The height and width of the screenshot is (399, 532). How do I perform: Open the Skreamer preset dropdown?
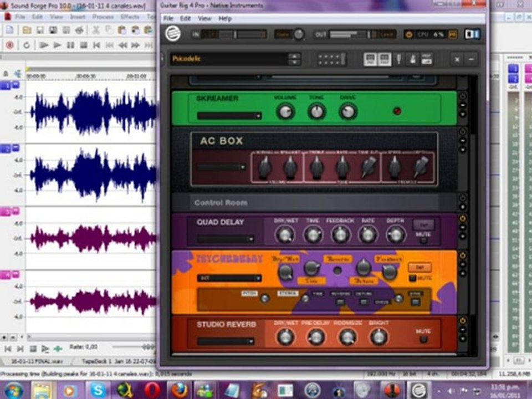point(229,116)
